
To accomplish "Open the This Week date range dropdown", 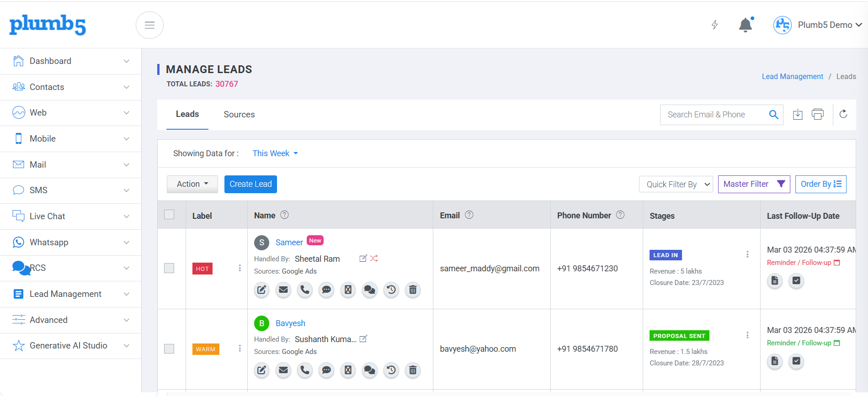I will coord(275,153).
